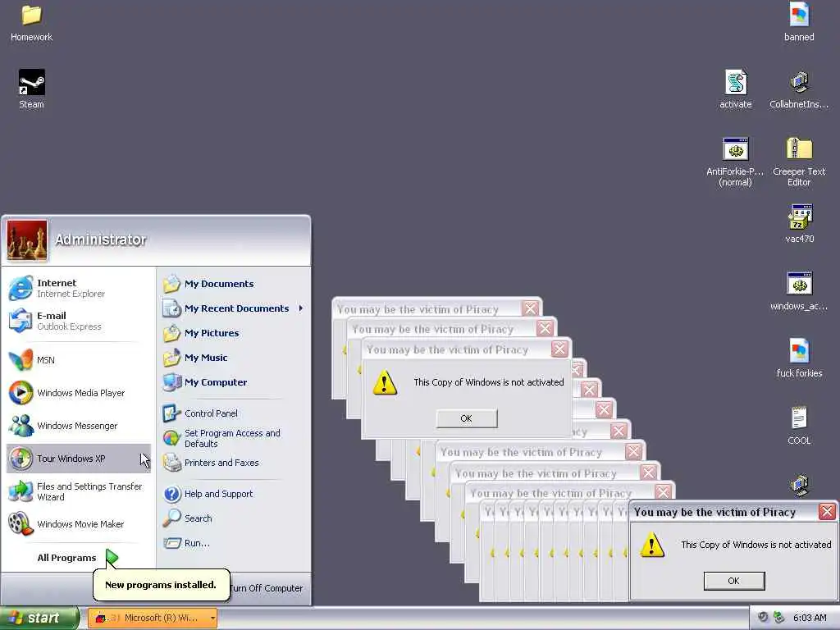Image resolution: width=840 pixels, height=630 pixels.
Task: Click the Administrator user picture
Action: [27, 240]
